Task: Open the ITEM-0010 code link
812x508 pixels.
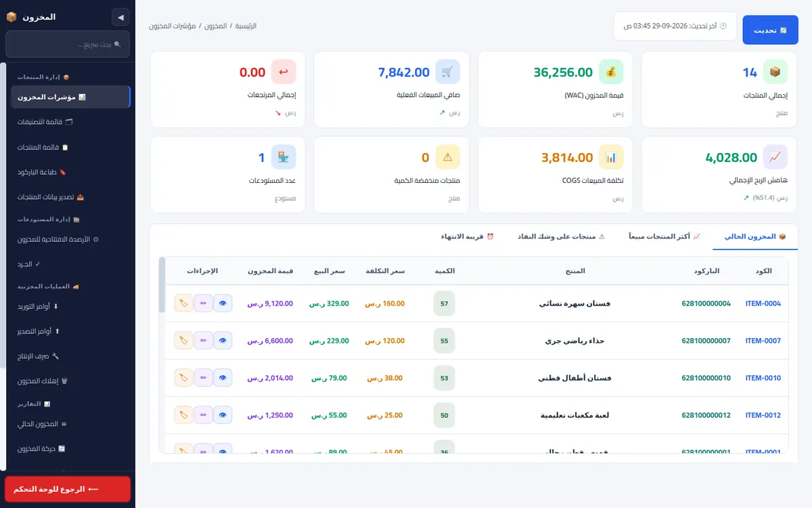Action: click(x=763, y=378)
